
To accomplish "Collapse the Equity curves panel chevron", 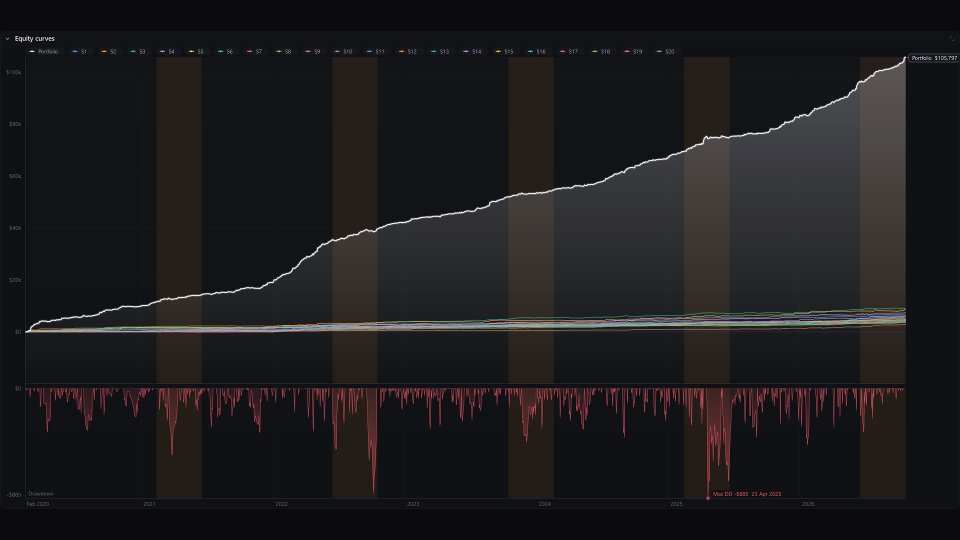I will pos(7,39).
